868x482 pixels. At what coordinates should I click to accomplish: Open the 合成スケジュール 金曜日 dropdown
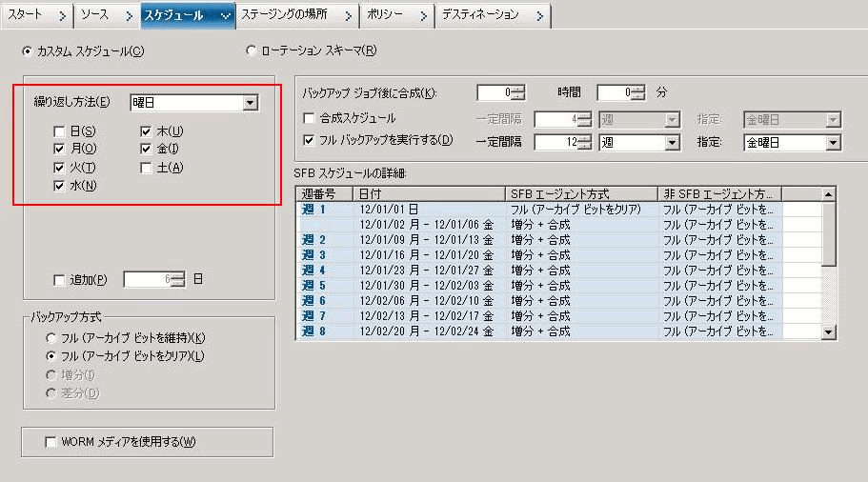coord(792,119)
